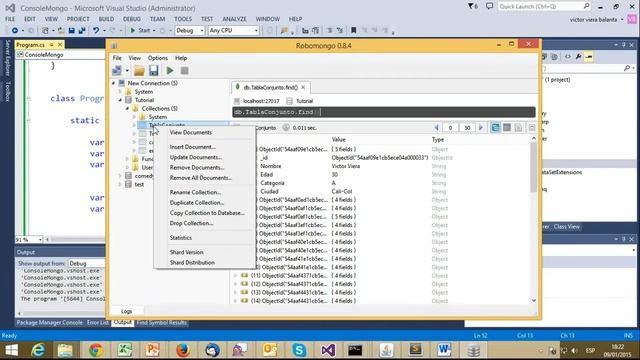This screenshot has height=360, width=640.
Task: Open the Logs button in Robomongo
Action: click(x=127, y=311)
